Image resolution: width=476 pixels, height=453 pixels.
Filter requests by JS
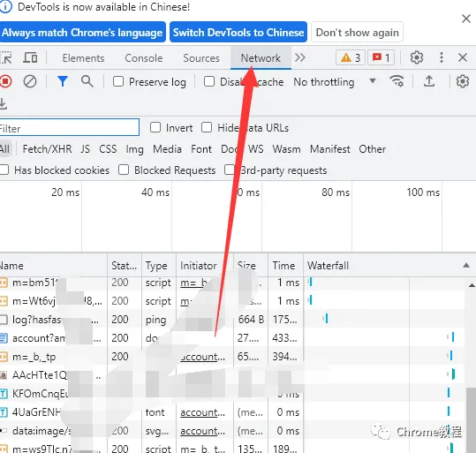86,149
